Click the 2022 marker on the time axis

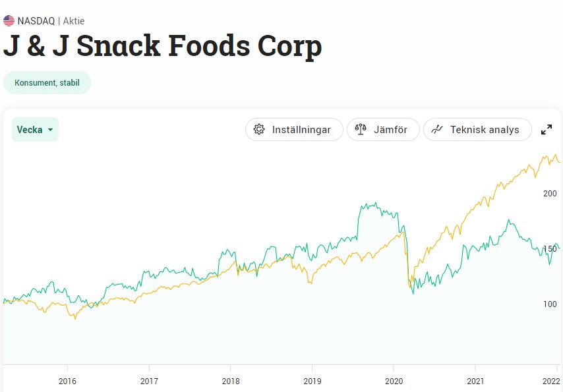pos(550,381)
